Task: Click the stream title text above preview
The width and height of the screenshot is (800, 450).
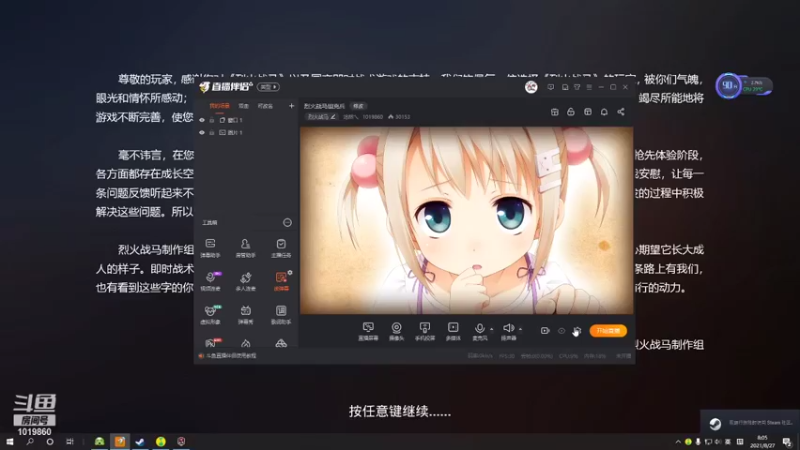Action: 324,106
